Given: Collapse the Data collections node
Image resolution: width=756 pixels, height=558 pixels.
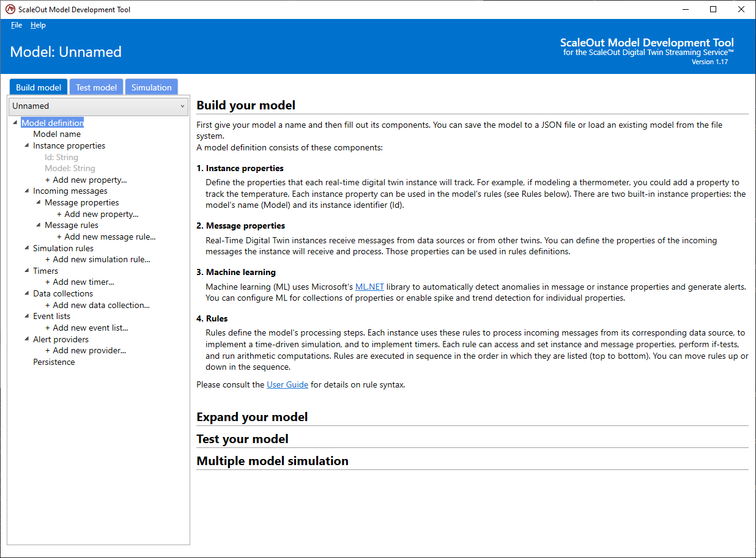Looking at the screenshot, I should tap(26, 293).
